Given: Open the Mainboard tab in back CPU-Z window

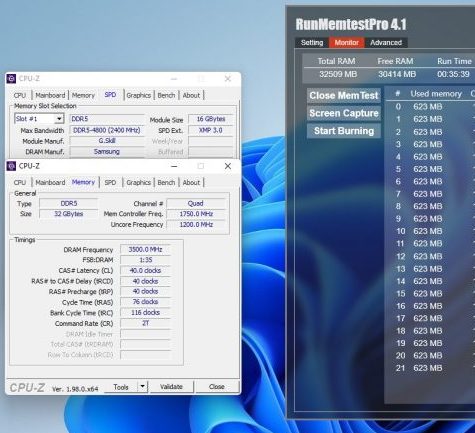Looking at the screenshot, I should coord(50,95).
